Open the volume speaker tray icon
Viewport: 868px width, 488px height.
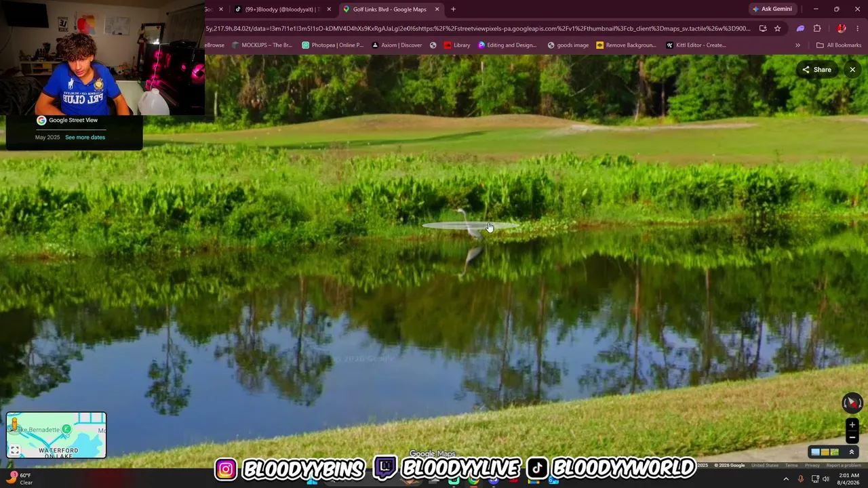pyautogui.click(x=826, y=479)
